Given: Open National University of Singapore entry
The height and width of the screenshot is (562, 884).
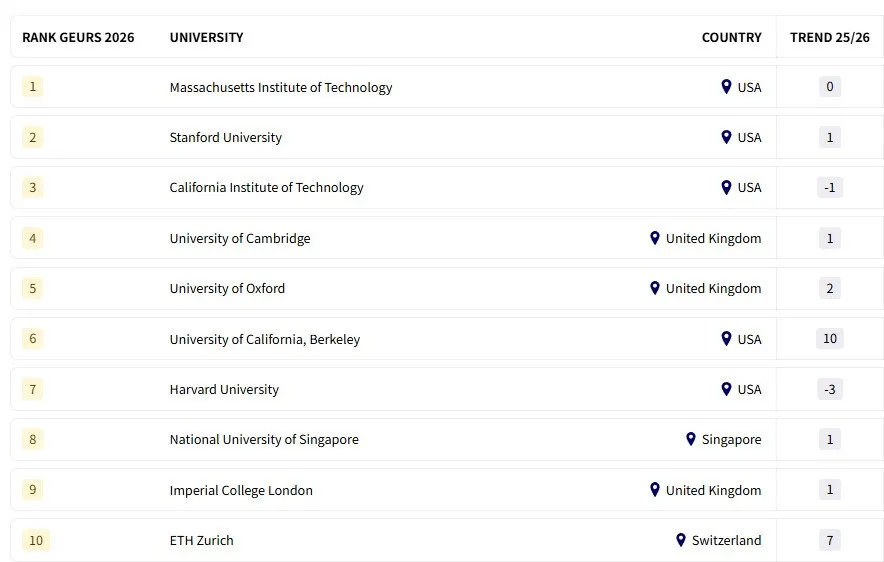Looking at the screenshot, I should 264,439.
